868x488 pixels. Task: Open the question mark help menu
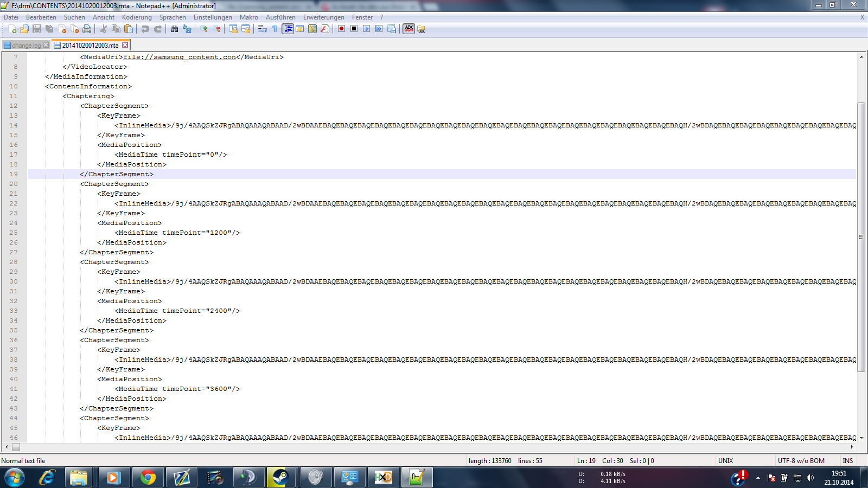pos(381,17)
